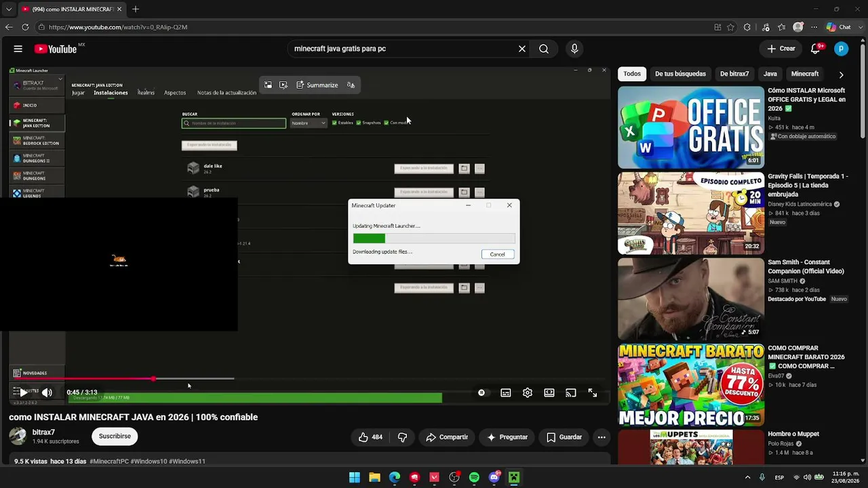Open the browser extensions puzzle icon

747,27
